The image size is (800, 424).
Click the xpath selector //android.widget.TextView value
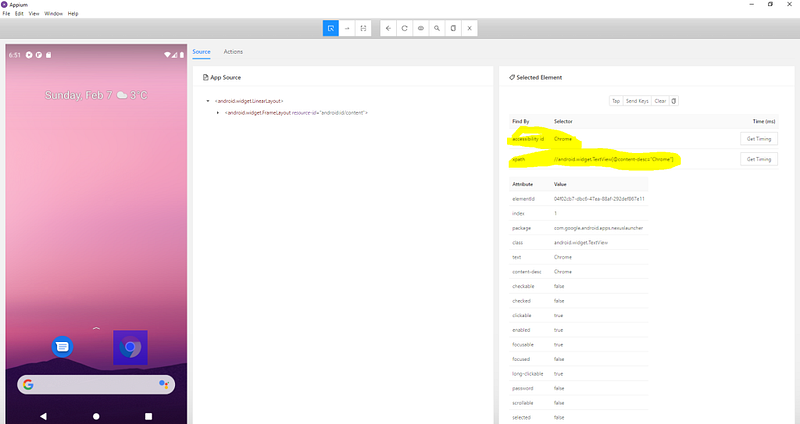[x=613, y=159]
